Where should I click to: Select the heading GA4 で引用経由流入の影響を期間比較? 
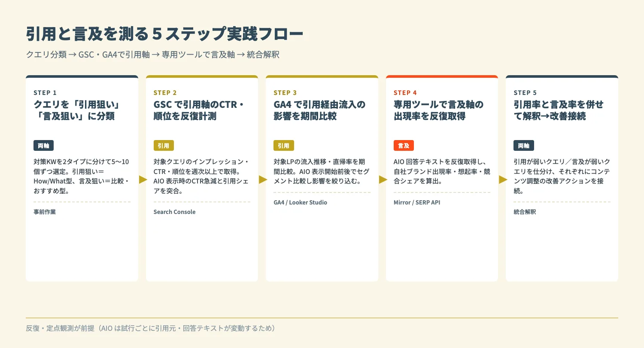tap(319, 110)
